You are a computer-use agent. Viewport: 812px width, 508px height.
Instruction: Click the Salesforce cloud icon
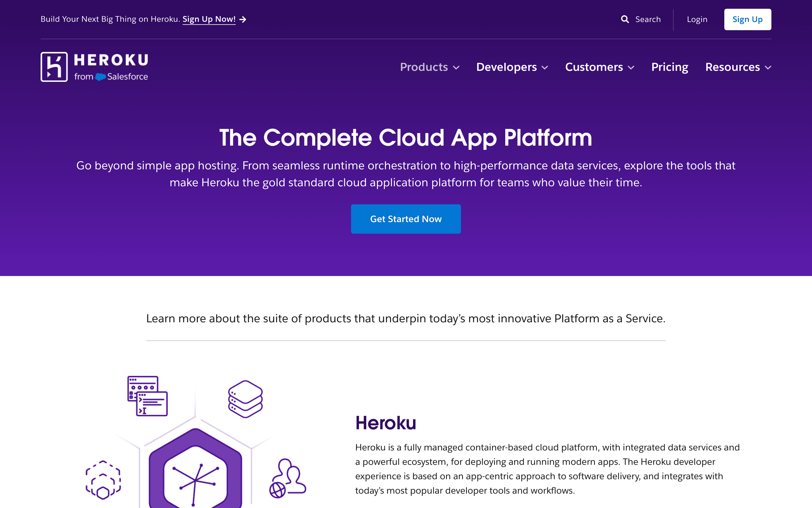[100, 77]
